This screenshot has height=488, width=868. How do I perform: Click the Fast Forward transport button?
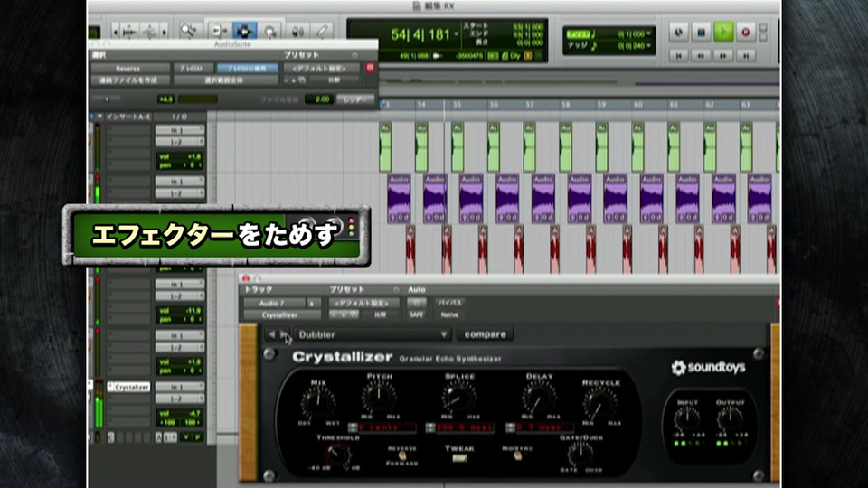click(x=723, y=55)
